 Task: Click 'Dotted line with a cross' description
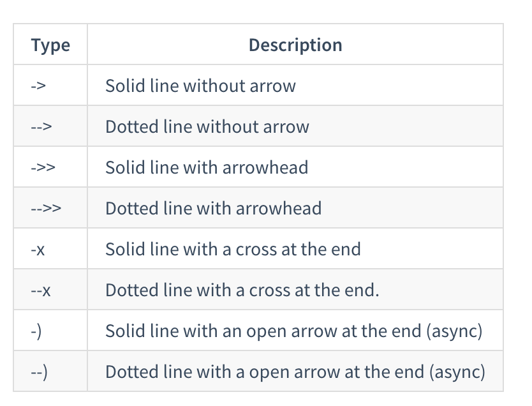242,290
